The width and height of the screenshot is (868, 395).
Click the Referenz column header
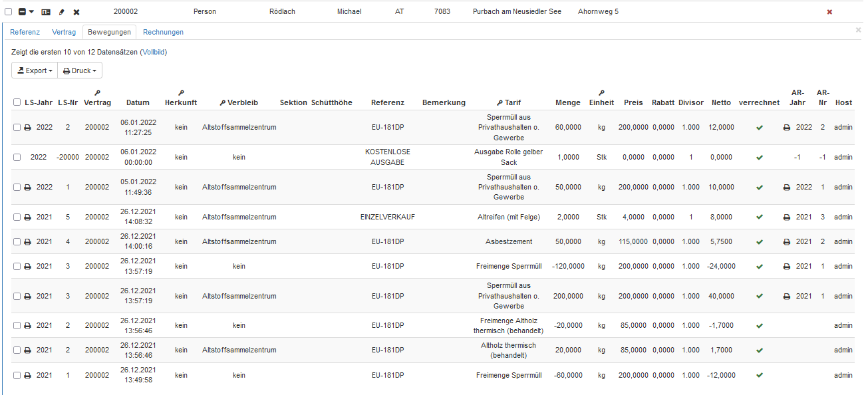click(388, 102)
